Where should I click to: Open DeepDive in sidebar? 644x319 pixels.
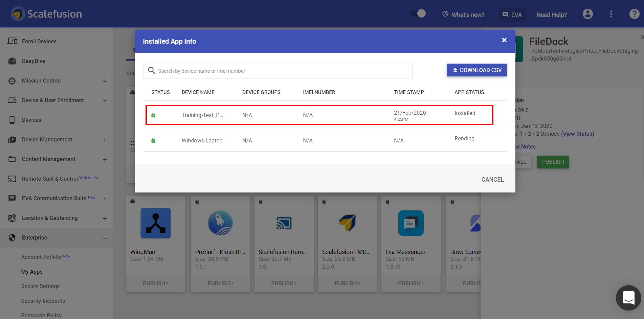[34, 61]
